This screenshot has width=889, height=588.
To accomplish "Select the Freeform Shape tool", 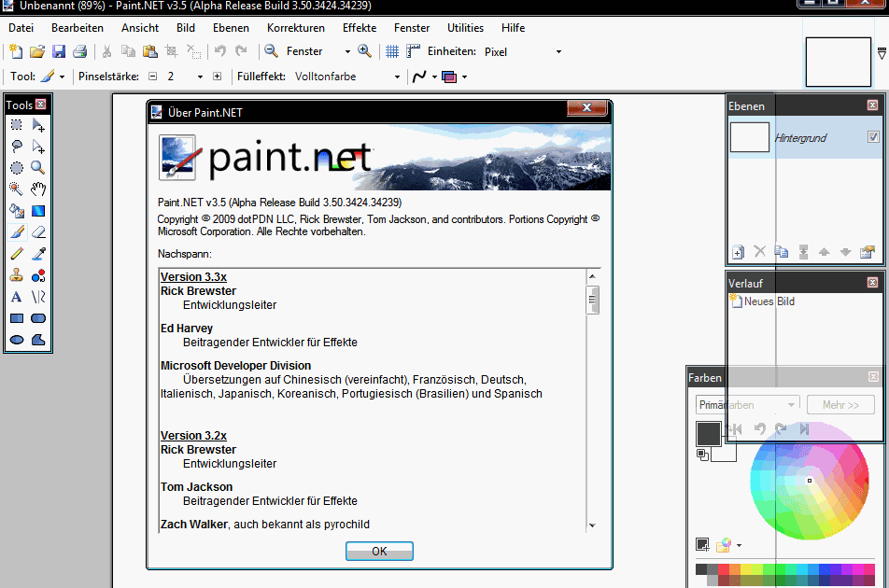I will coord(38,340).
